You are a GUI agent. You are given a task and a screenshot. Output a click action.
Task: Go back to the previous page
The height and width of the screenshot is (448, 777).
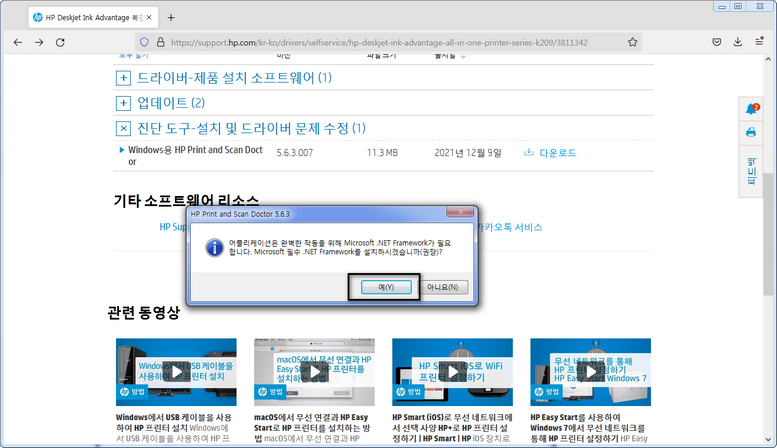(x=18, y=43)
